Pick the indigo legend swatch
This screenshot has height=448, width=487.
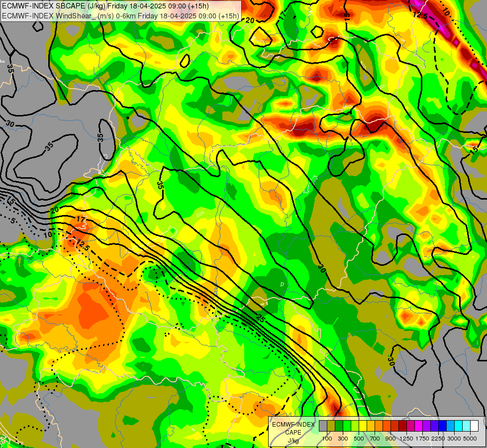434,426
